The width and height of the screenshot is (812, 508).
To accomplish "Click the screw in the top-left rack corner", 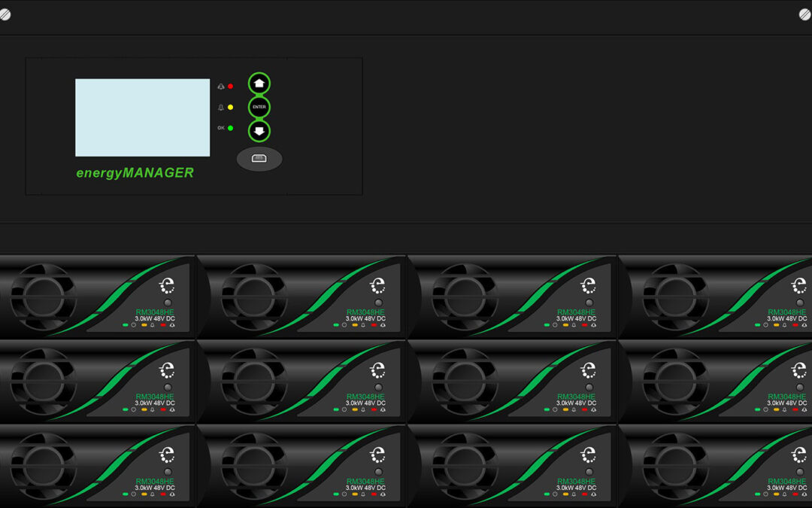I will pos(5,14).
